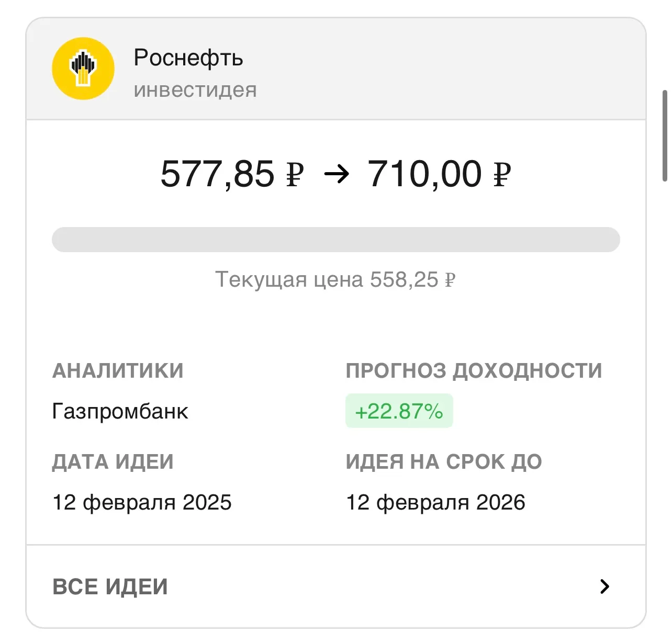Click the Rosneft yellow logo icon
This screenshot has width=672, height=644.
pyautogui.click(x=83, y=69)
